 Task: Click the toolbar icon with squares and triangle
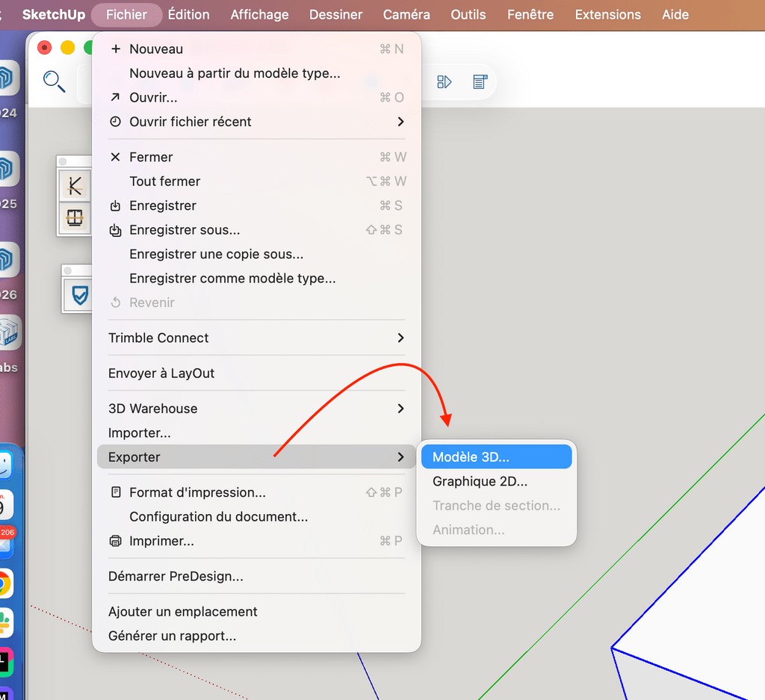pos(444,81)
